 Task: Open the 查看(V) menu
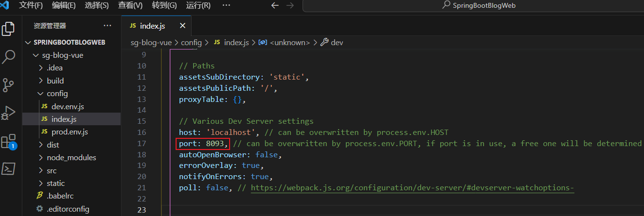(130, 5)
